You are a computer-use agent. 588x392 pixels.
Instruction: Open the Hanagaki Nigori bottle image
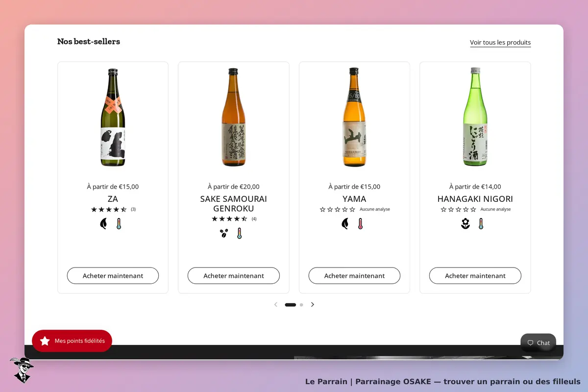tap(475, 118)
